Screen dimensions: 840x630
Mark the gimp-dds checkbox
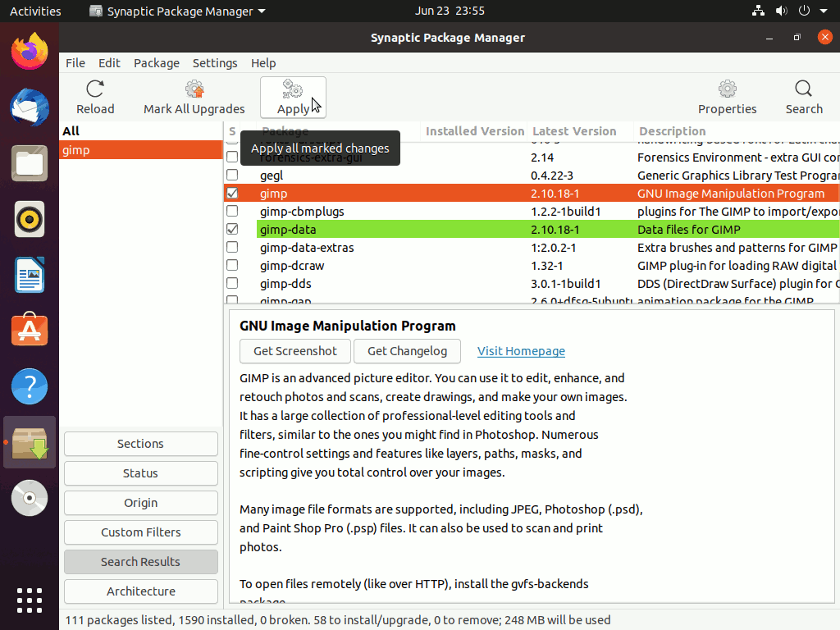pos(232,283)
